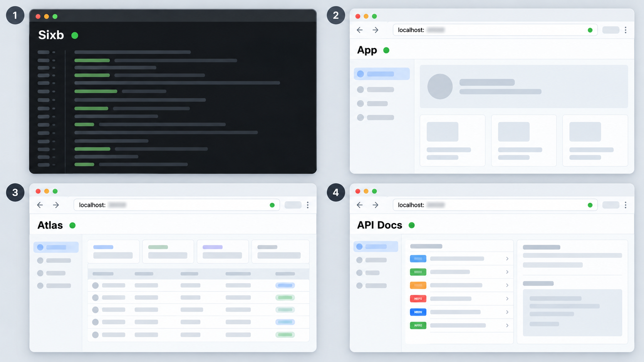Open the Atlas stat card with blue heading

pos(113,252)
